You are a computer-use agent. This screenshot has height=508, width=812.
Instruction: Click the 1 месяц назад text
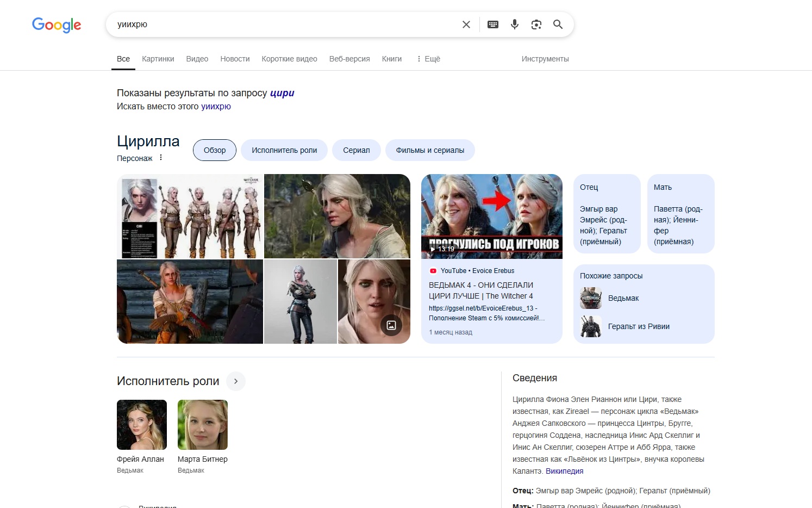coord(451,332)
